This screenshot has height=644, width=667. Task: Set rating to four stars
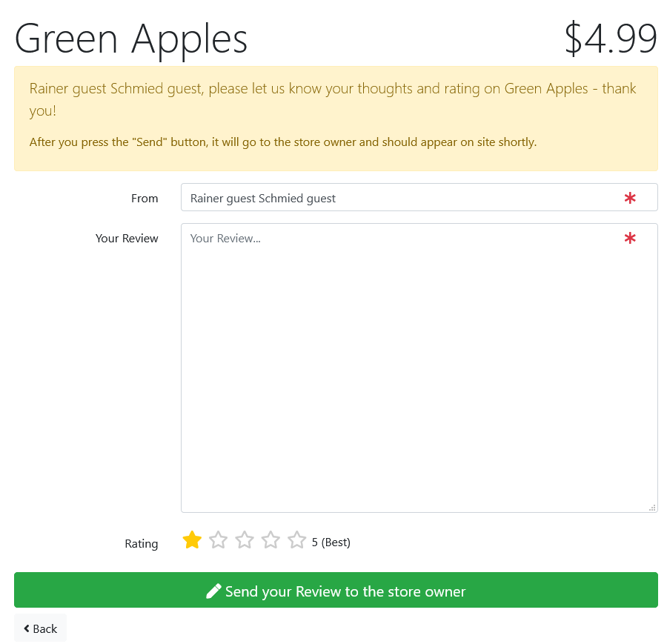tap(271, 540)
